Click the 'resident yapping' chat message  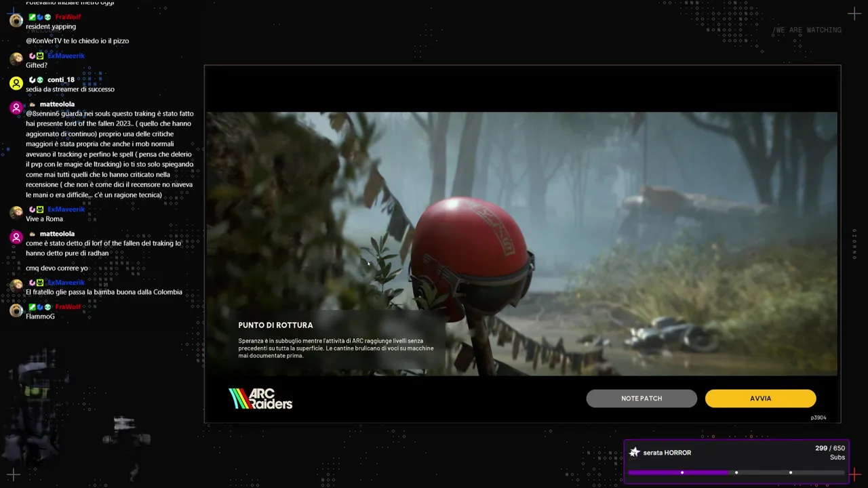[51, 26]
